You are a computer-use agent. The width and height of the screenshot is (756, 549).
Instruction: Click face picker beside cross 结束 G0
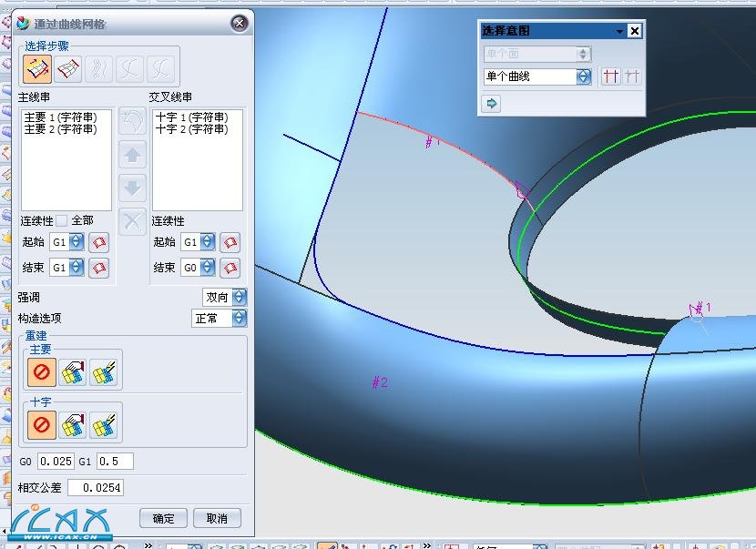[230, 268]
